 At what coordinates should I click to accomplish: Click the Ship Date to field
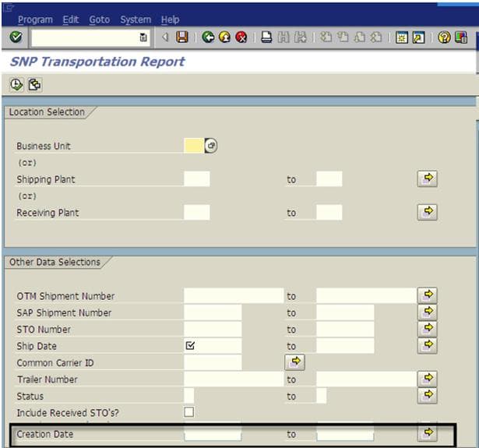345,346
